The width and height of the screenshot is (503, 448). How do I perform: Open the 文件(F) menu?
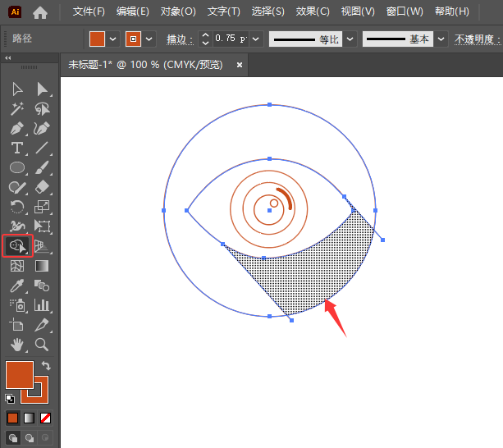coord(89,11)
